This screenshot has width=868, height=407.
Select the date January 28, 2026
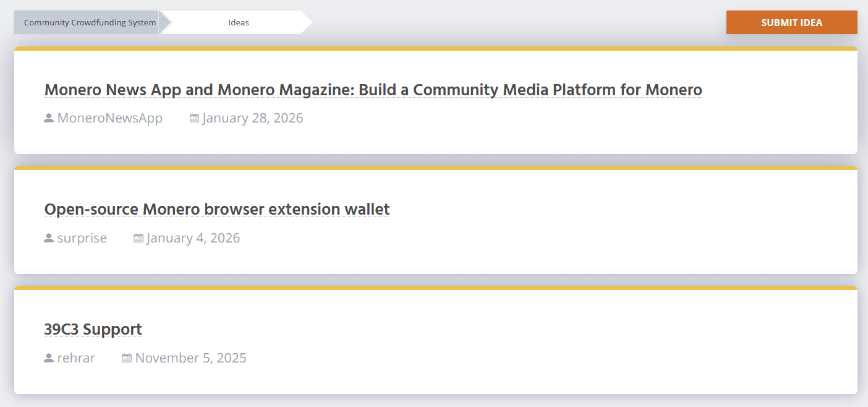[x=253, y=118]
